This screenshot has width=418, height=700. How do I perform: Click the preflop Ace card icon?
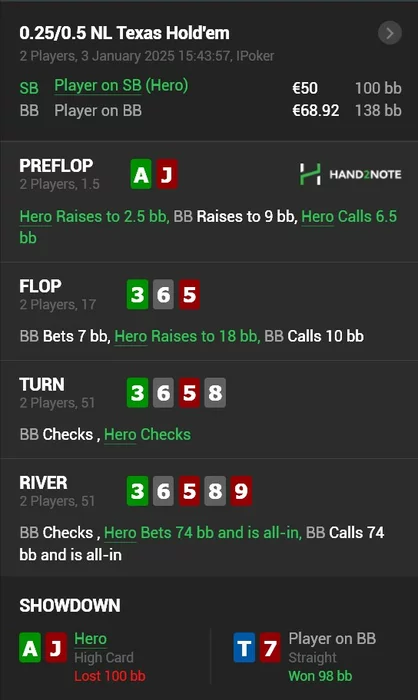click(x=141, y=174)
